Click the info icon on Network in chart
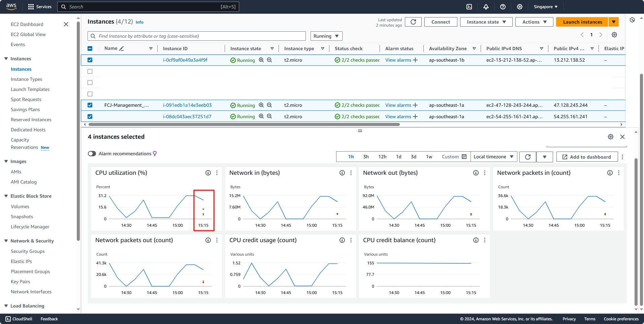The image size is (644, 324). click(342, 173)
